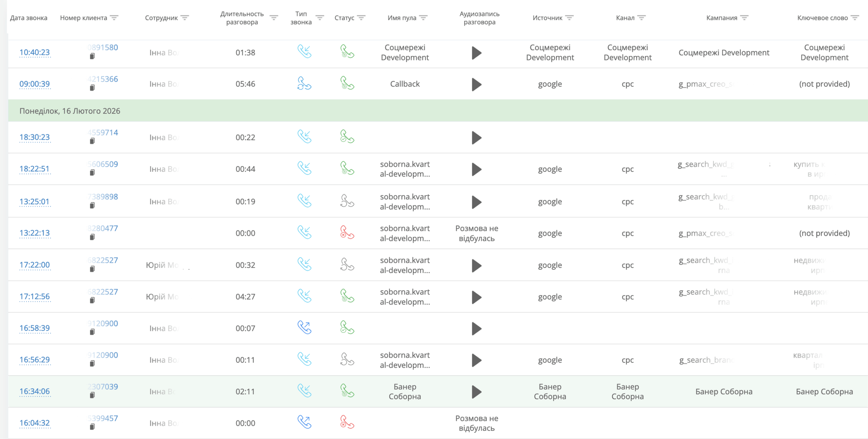Play recording of the 16:34:06 Банер Соборна call
Screen dimensions: 868x439
[476, 392]
